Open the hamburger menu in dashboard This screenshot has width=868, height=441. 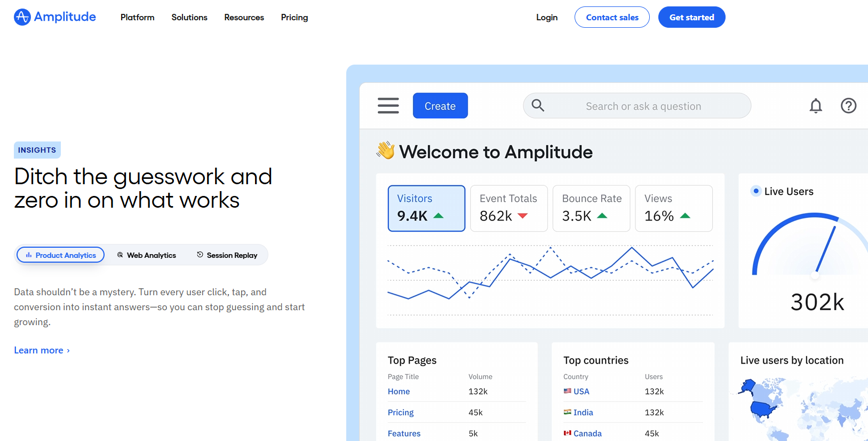point(388,106)
